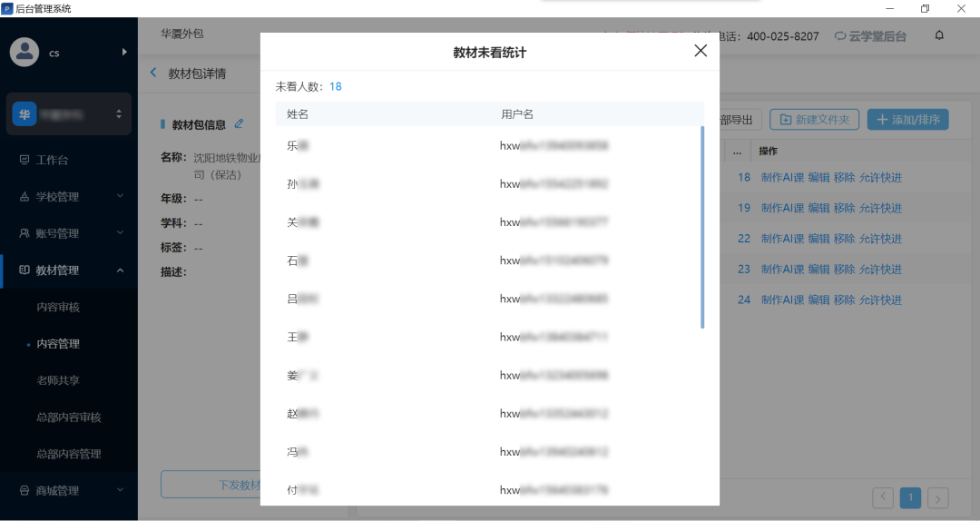Click 移除 in row 22
Viewport: 980px width, 521px height.
[845, 239]
